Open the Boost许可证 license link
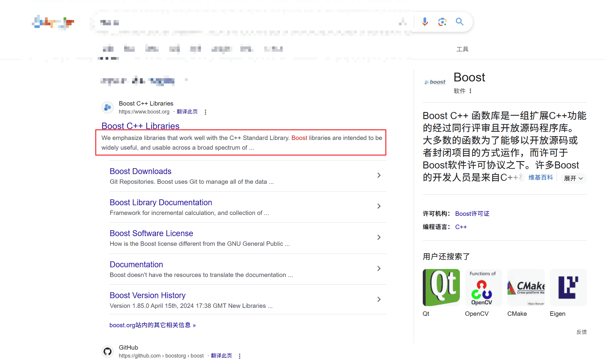This screenshot has height=364, width=604. (x=472, y=214)
